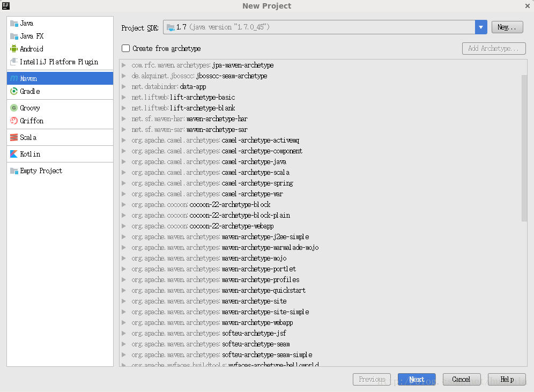Expand maven-archetype-site-simple node

click(124, 312)
